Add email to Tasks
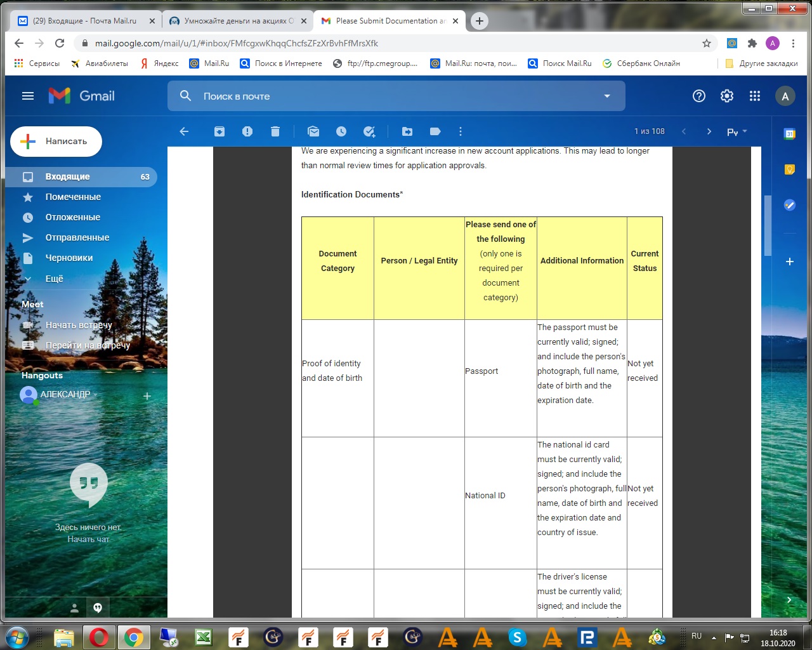This screenshot has height=650, width=812. (x=369, y=131)
